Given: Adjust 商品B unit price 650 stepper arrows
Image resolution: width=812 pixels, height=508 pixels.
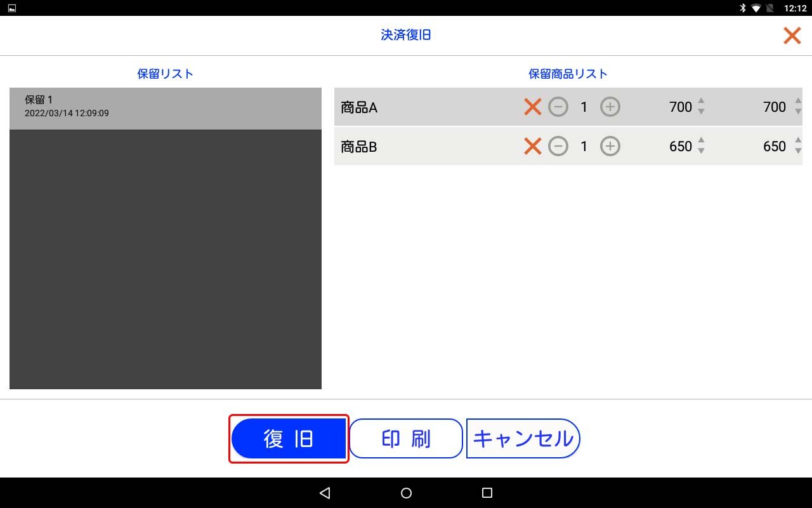Looking at the screenshot, I should [x=701, y=146].
